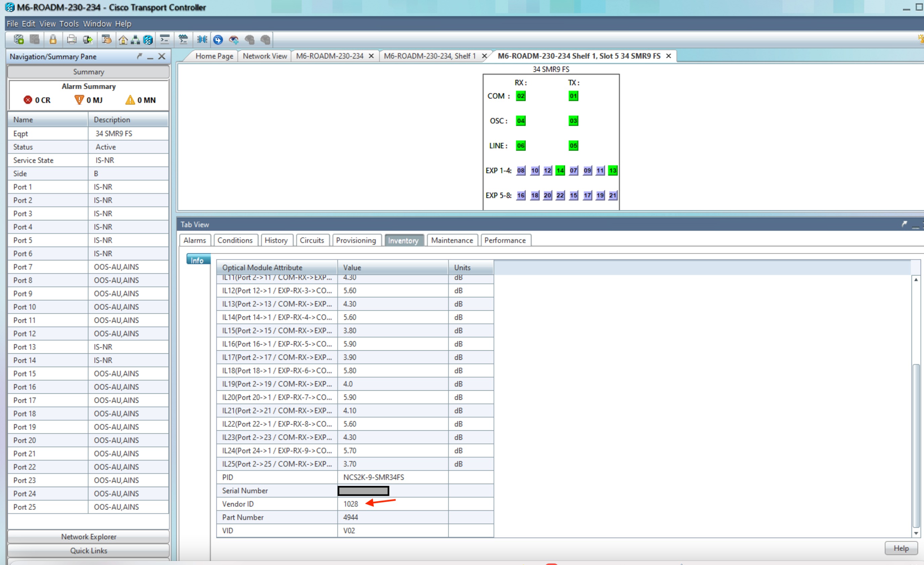Expand the Quick Links section
This screenshot has height=565, width=924.
point(89,550)
